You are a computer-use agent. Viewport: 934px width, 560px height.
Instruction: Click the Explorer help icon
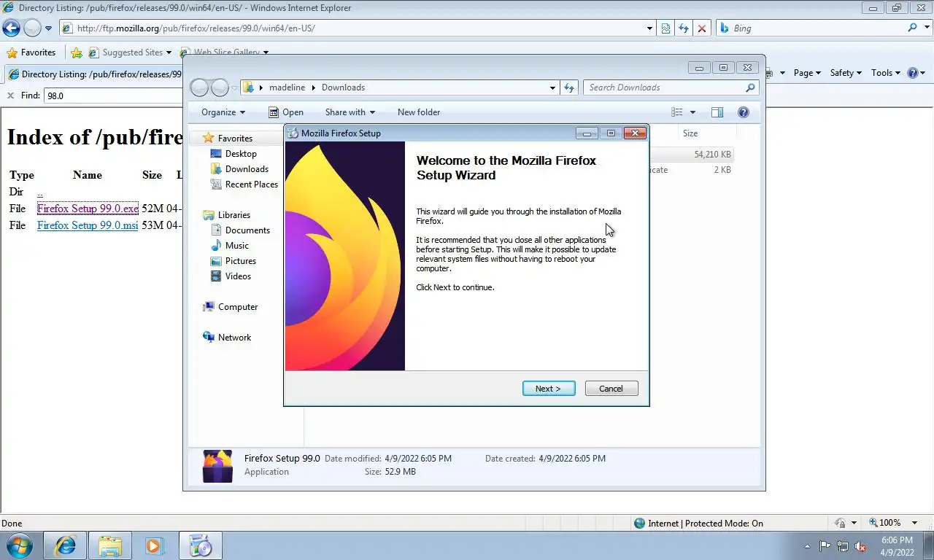[744, 112]
